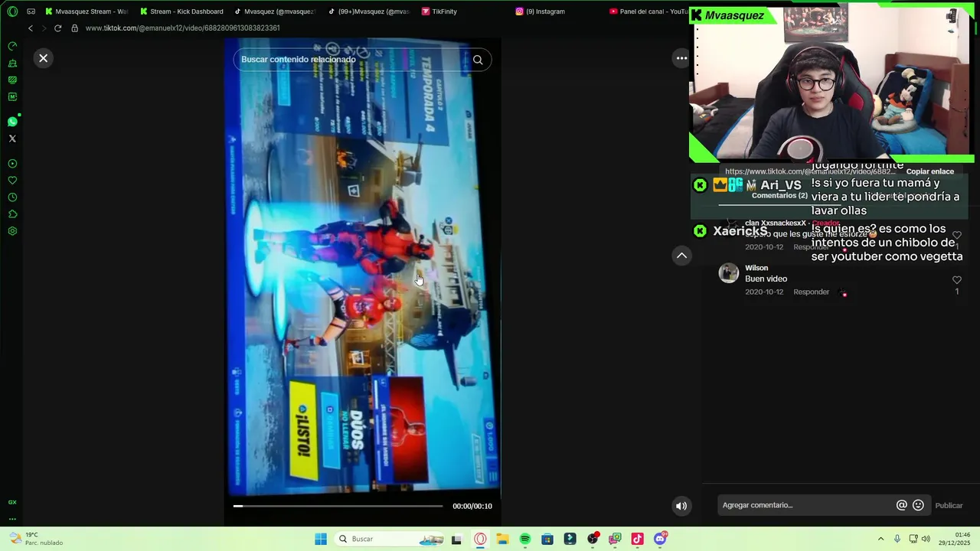The image size is (980, 551).
Task: Open the square 'M' icon in sidebar
Action: point(12,97)
